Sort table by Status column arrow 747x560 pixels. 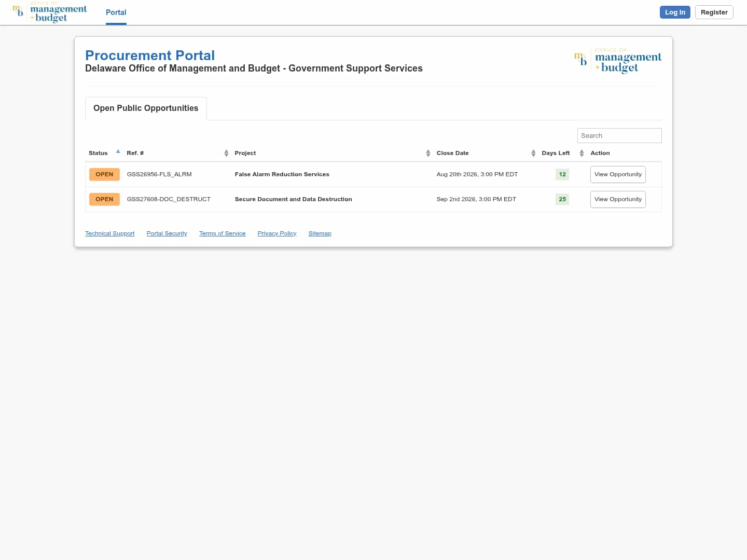point(118,152)
